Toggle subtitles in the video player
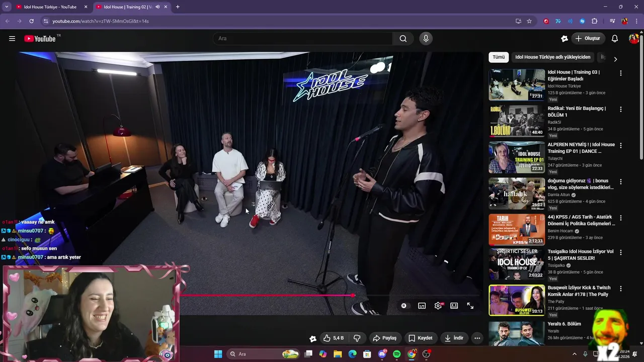The height and width of the screenshot is (362, 644). coord(422,306)
